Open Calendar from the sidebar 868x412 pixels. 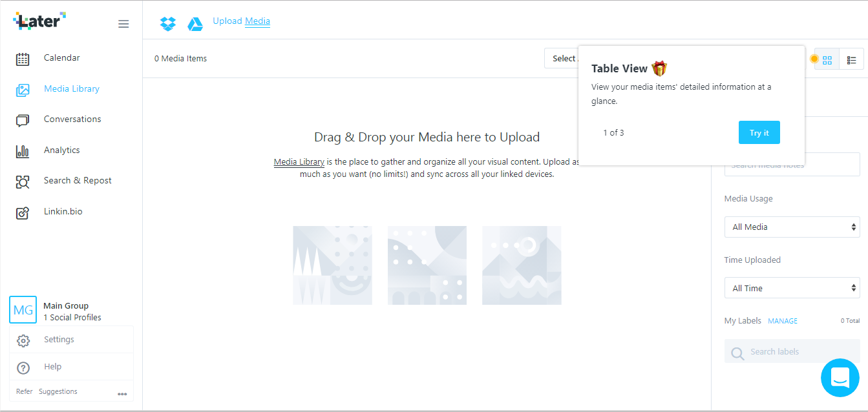click(x=61, y=58)
